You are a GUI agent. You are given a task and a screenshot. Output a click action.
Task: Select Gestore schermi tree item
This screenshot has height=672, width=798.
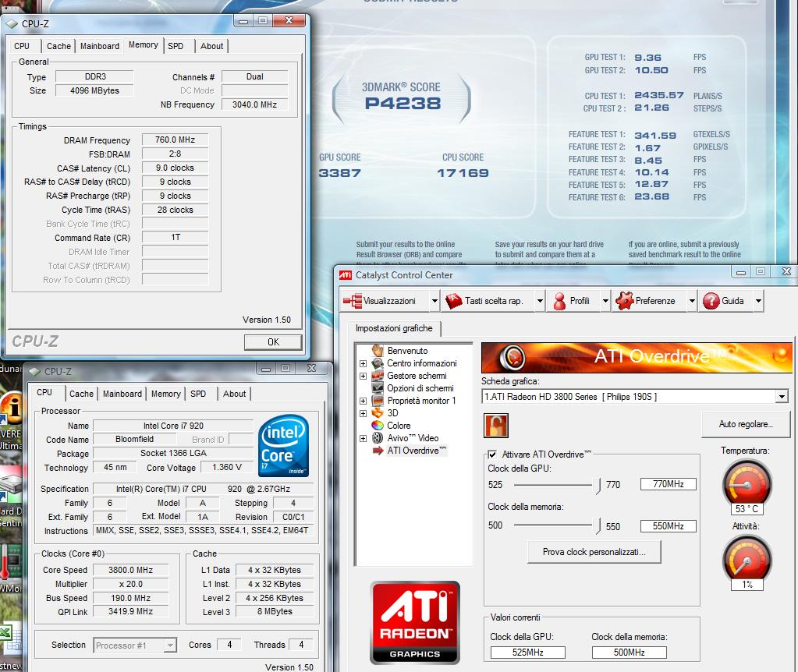[x=417, y=376]
